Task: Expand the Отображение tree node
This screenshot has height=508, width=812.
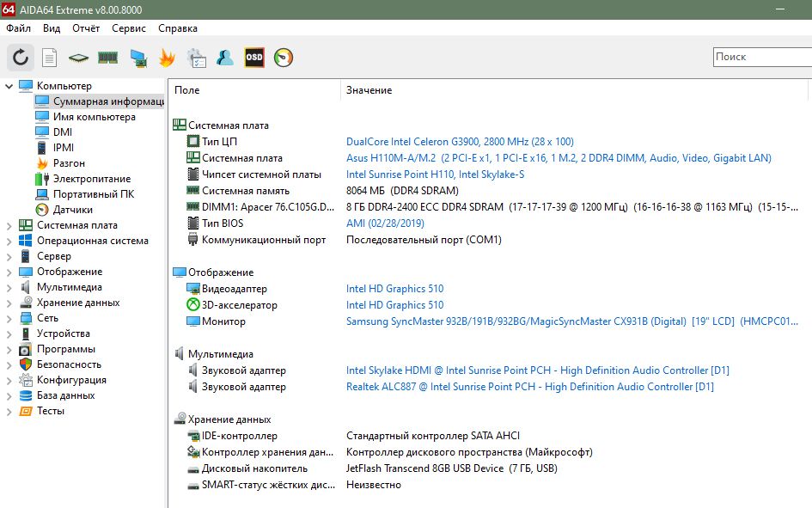Action: (9, 272)
